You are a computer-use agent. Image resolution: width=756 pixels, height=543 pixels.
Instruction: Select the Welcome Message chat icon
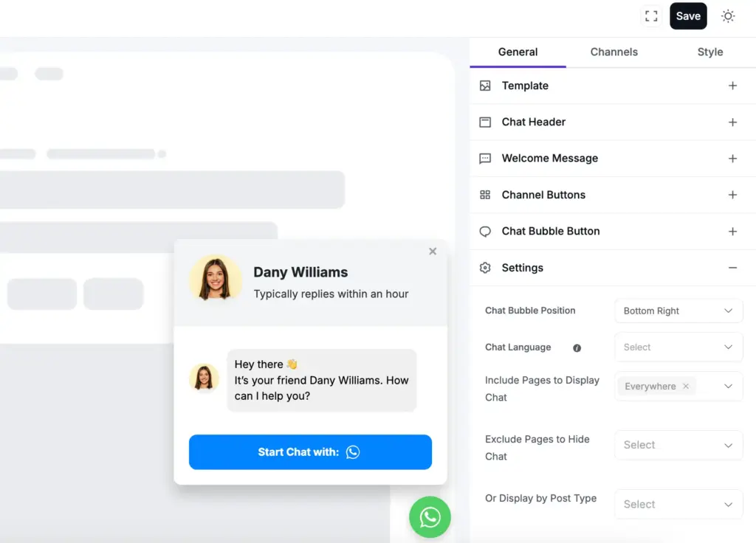(485, 159)
